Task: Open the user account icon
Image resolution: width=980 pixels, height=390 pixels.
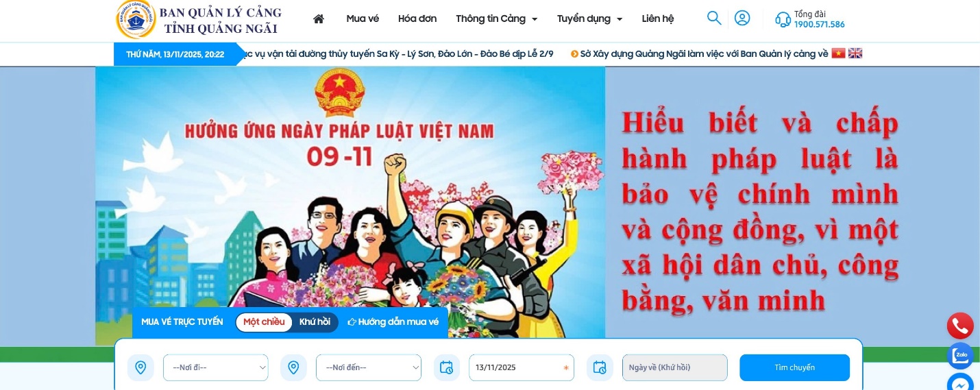Action: tap(742, 18)
